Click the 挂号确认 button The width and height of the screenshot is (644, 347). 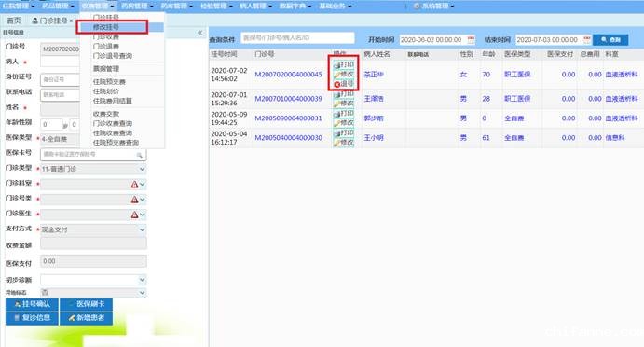32,304
